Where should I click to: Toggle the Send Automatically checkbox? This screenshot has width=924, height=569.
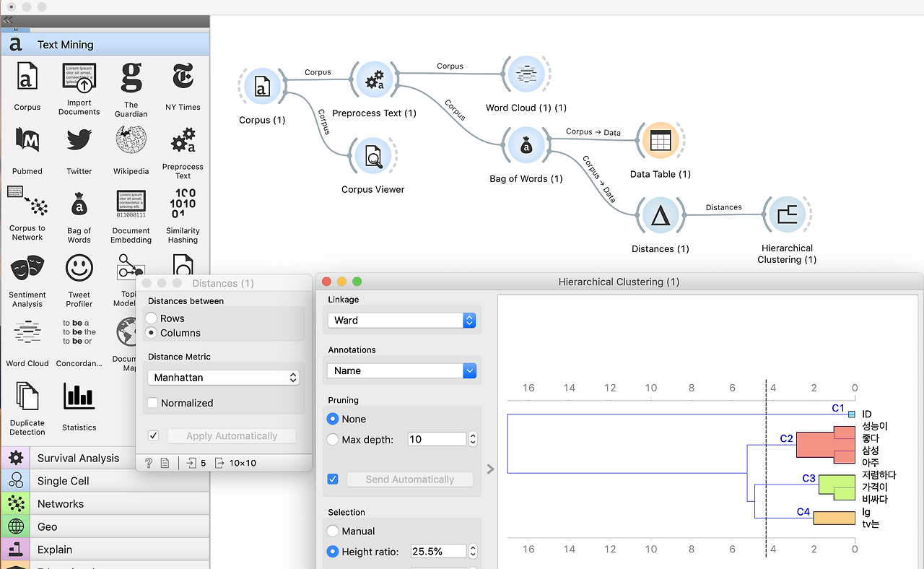click(x=333, y=479)
